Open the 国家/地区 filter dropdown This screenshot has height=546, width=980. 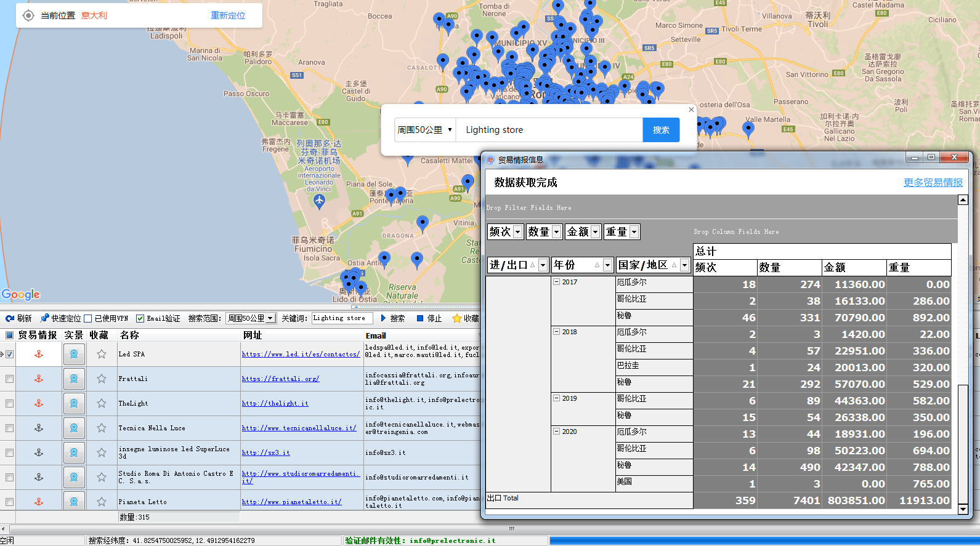tap(684, 265)
